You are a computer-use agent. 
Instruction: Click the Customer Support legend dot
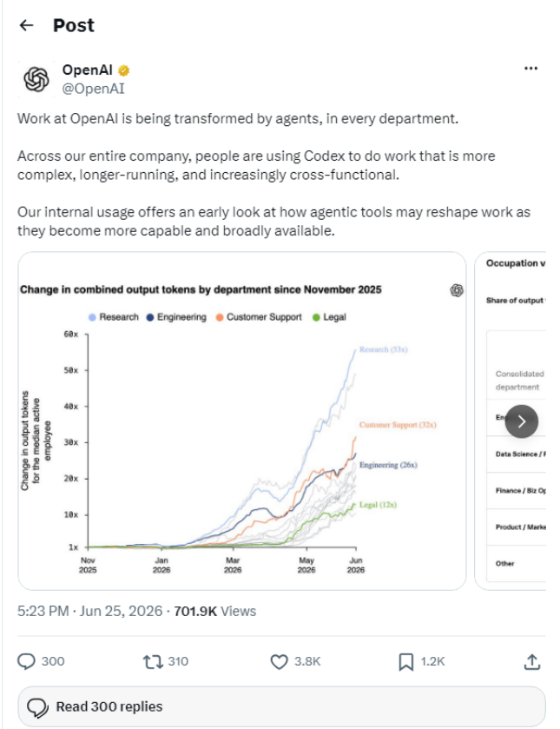(x=220, y=317)
